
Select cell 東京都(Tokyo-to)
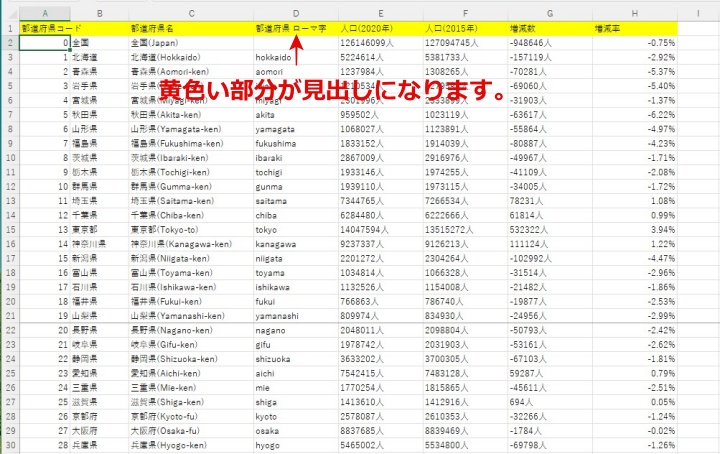coord(191,230)
